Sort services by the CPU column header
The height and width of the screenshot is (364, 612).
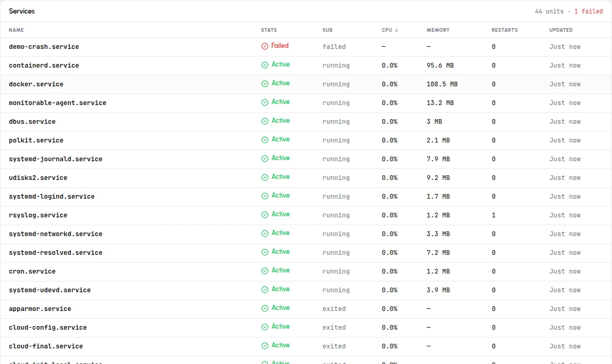390,30
